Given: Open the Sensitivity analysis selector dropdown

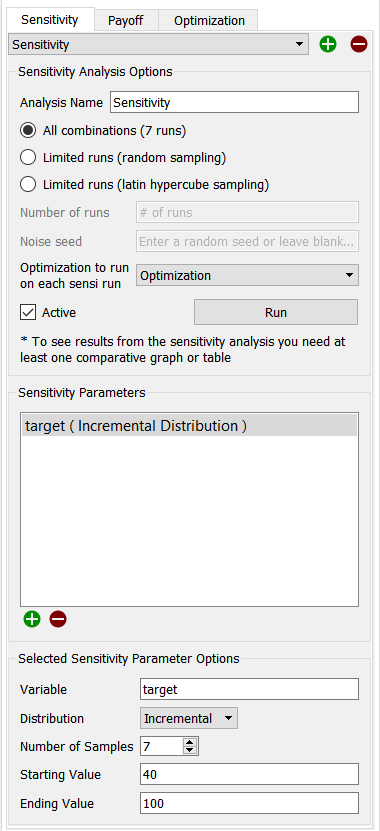Looking at the screenshot, I should pos(158,45).
